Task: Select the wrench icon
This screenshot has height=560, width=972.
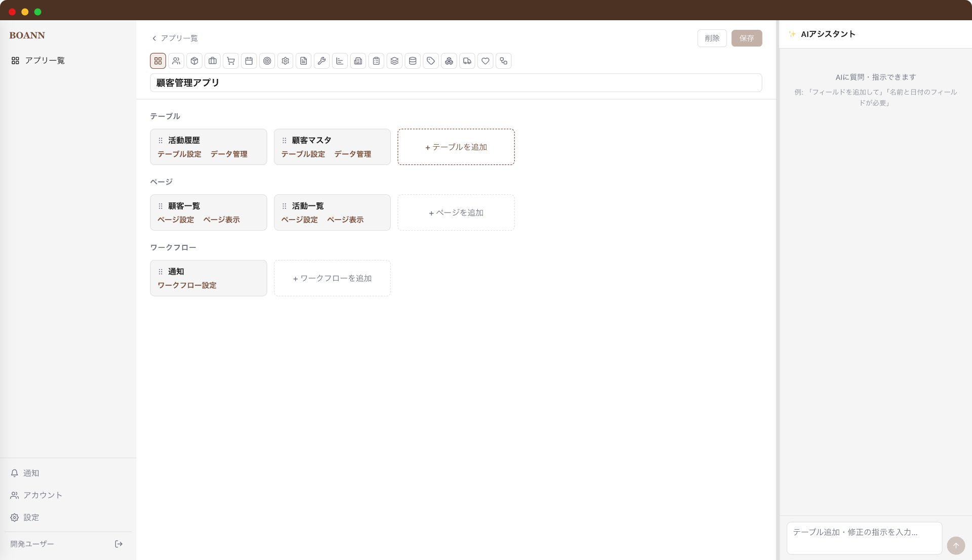Action: 322,61
